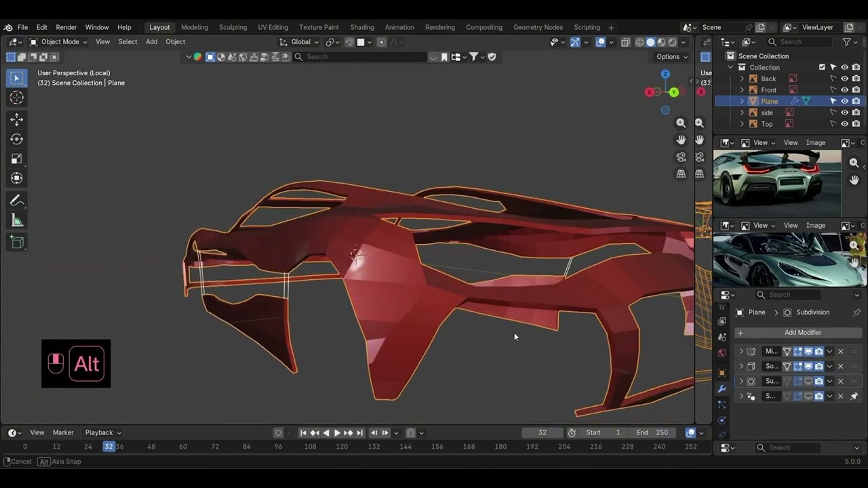
Task: Toggle the camera view icon
Action: click(x=681, y=157)
